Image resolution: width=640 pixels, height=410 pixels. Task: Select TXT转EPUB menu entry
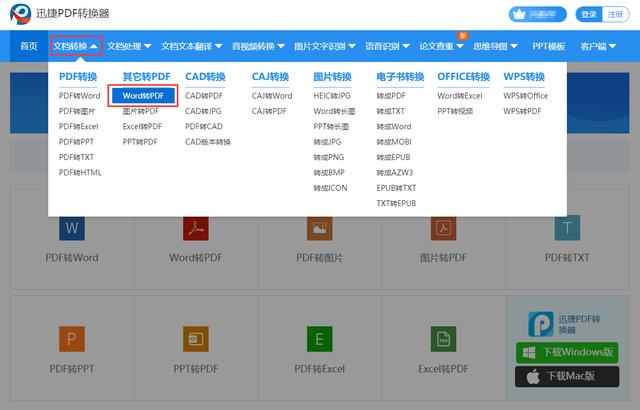[396, 203]
